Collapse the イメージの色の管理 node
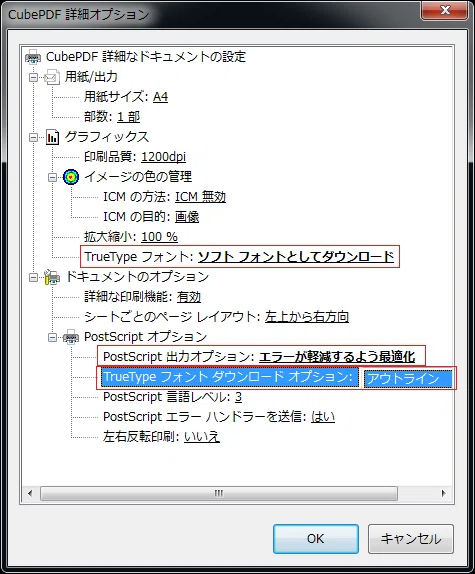 [x=53, y=177]
